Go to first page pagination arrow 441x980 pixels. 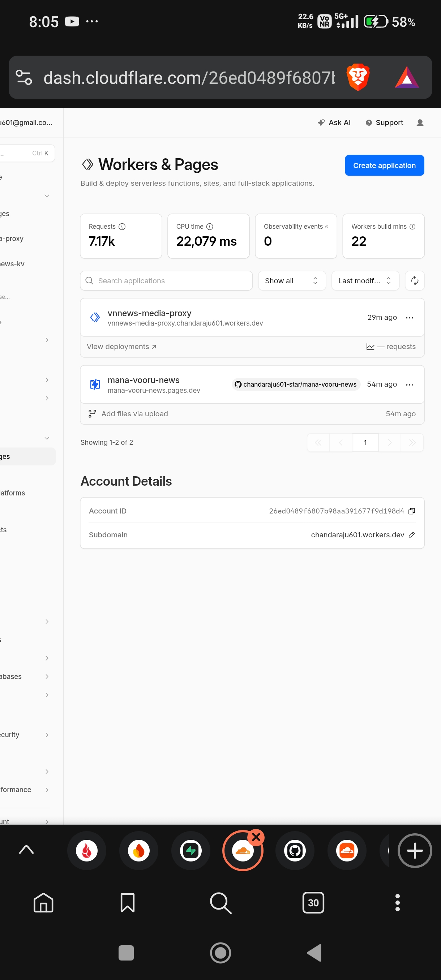pyautogui.click(x=318, y=442)
